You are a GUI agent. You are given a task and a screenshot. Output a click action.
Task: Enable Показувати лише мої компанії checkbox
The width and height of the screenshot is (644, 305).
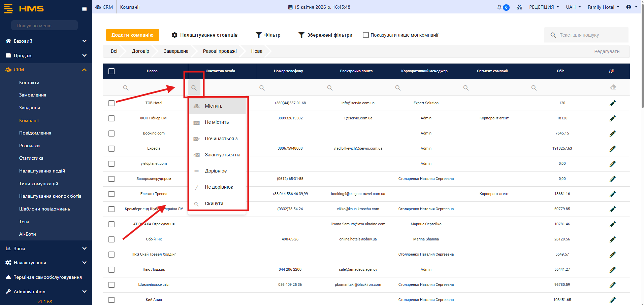365,35
